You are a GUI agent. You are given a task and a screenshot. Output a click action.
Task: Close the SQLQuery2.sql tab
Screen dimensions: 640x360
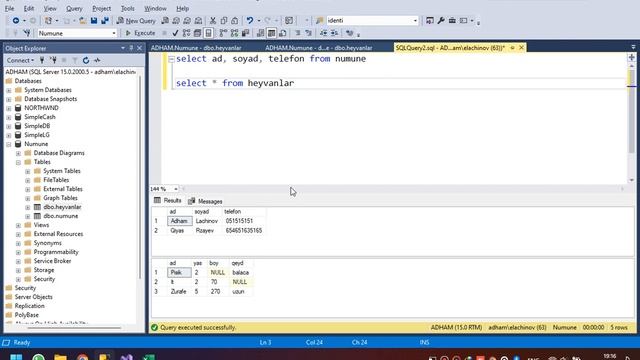521,48
